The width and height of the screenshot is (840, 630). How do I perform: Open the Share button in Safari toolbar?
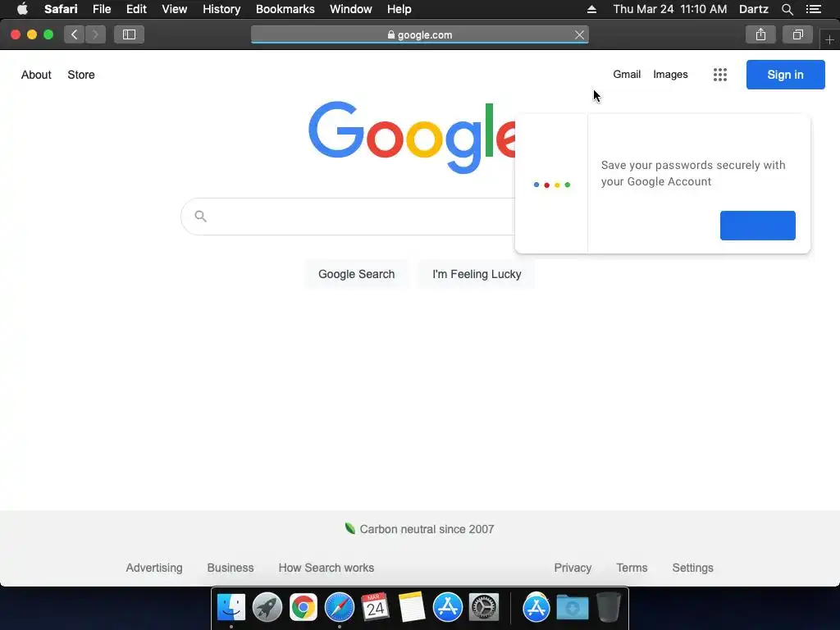point(760,34)
